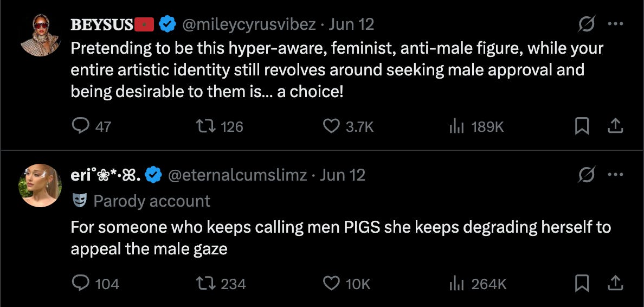Viewport: 644px width, 307px height.
Task: Bookmark the eri tweet
Action: 582,283
